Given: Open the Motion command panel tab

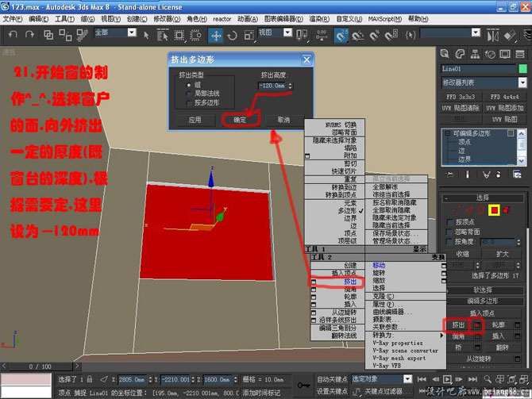Looking at the screenshot, I should click(x=490, y=54).
